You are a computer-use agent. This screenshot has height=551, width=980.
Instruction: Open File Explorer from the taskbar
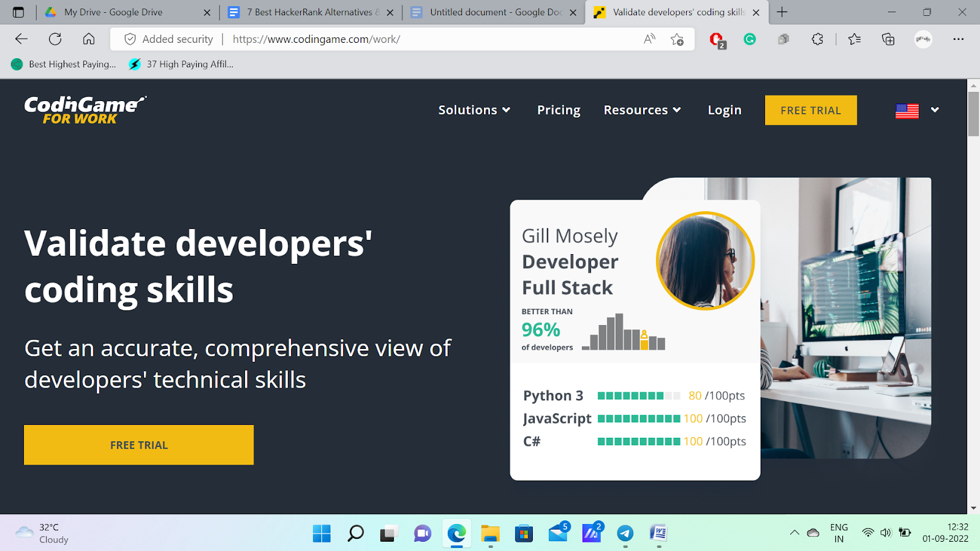[490, 533]
